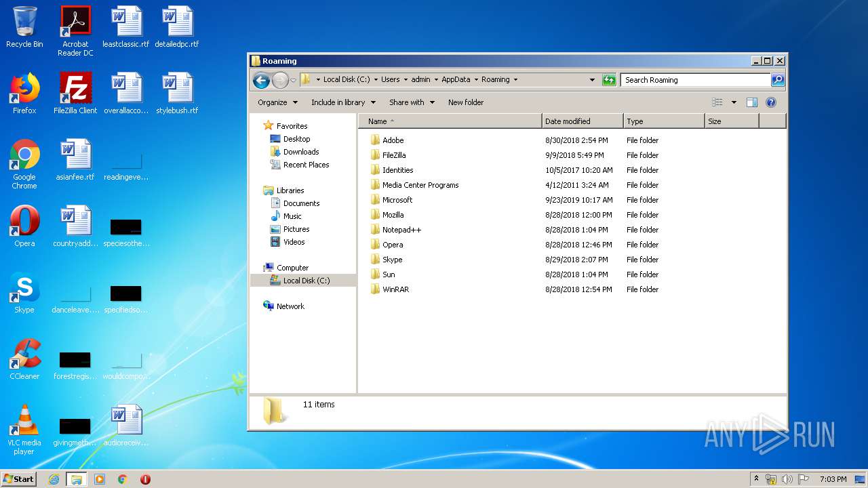
Task: Sort by the Size column header
Action: [x=732, y=121]
